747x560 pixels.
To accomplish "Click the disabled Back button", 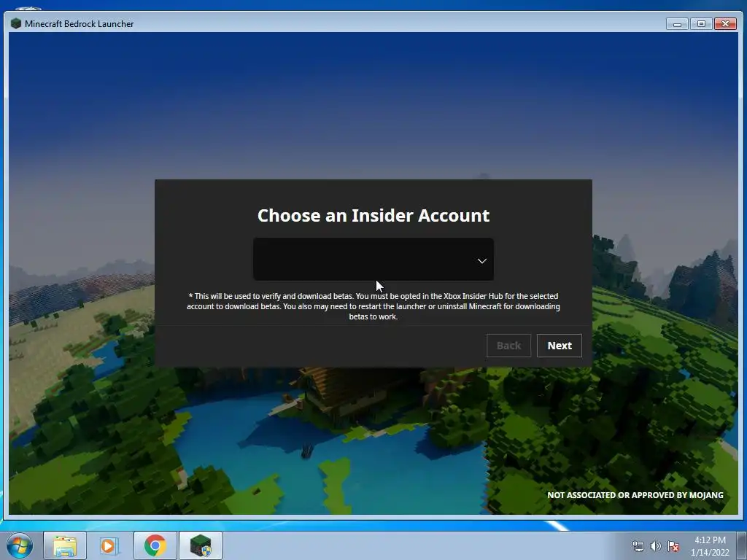I will pos(508,346).
